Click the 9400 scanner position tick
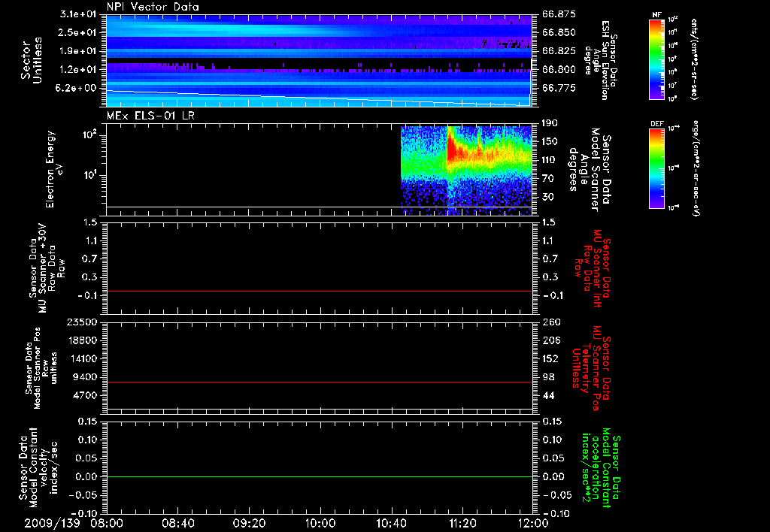The image size is (770, 532). tap(85, 377)
